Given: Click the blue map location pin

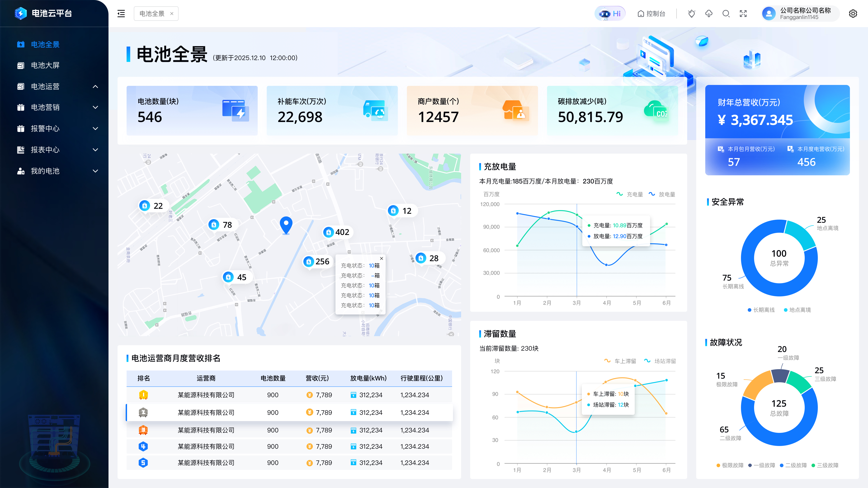Looking at the screenshot, I should (x=286, y=225).
